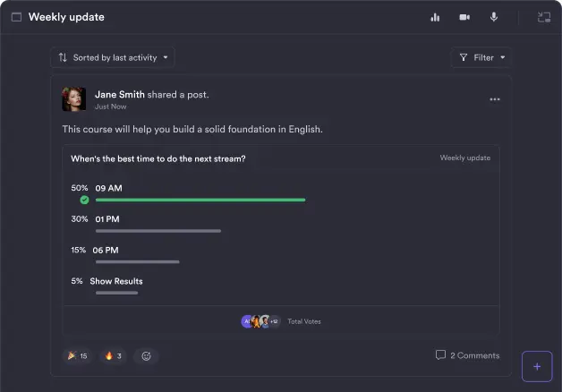This screenshot has width=562, height=392.
Task: Open the 2 Comments thread
Action: tap(467, 355)
